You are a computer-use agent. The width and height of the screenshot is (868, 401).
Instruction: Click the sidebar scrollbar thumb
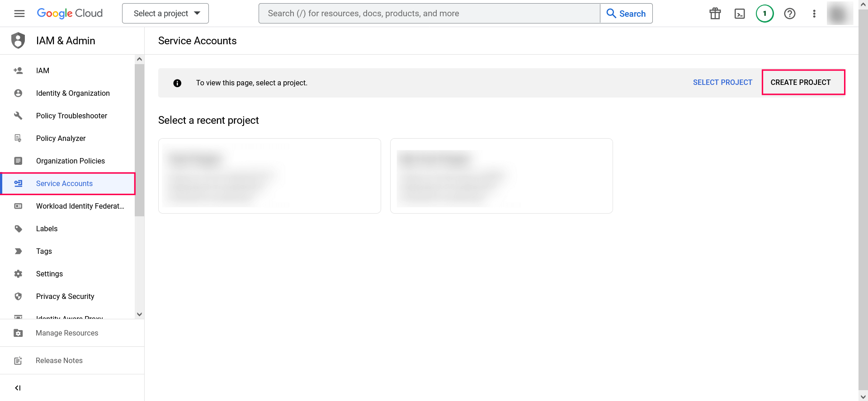click(139, 140)
